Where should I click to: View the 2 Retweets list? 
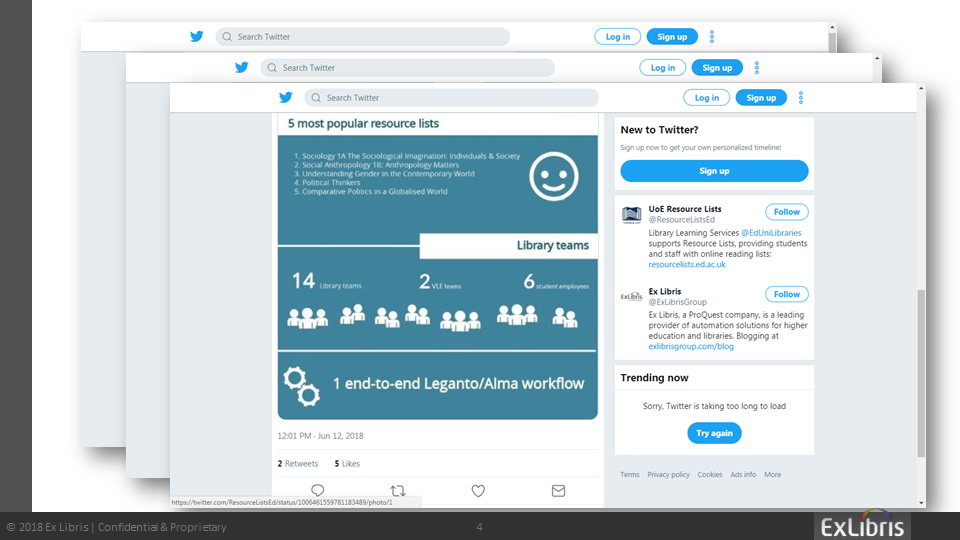pos(298,464)
